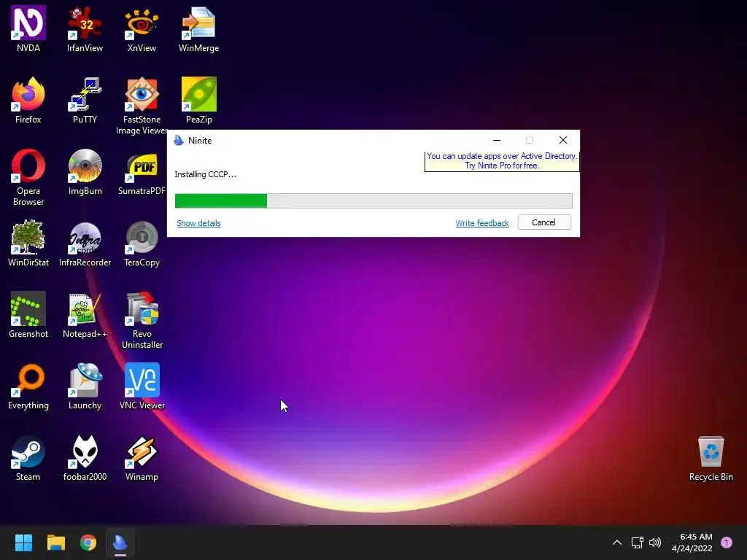Open the Windows Start menu

pos(23,542)
